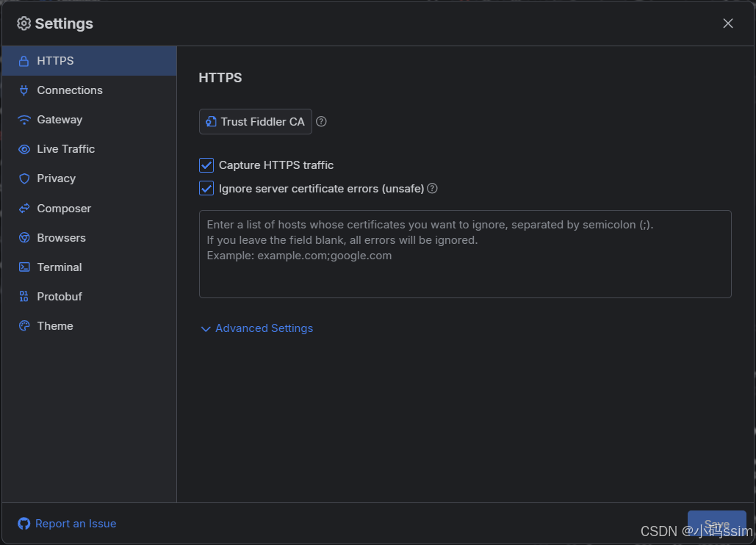The width and height of the screenshot is (756, 545).
Task: Switch to the Connections settings tab
Action: point(89,90)
